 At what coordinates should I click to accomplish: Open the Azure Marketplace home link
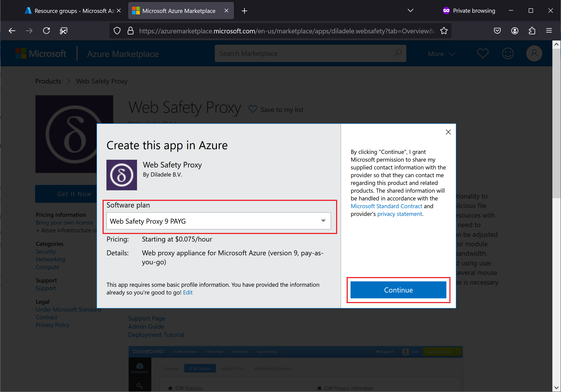[x=123, y=54]
